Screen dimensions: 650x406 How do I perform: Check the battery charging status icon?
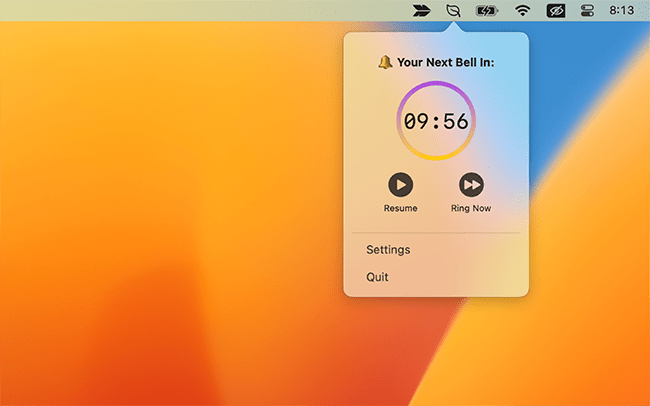pyautogui.click(x=486, y=11)
